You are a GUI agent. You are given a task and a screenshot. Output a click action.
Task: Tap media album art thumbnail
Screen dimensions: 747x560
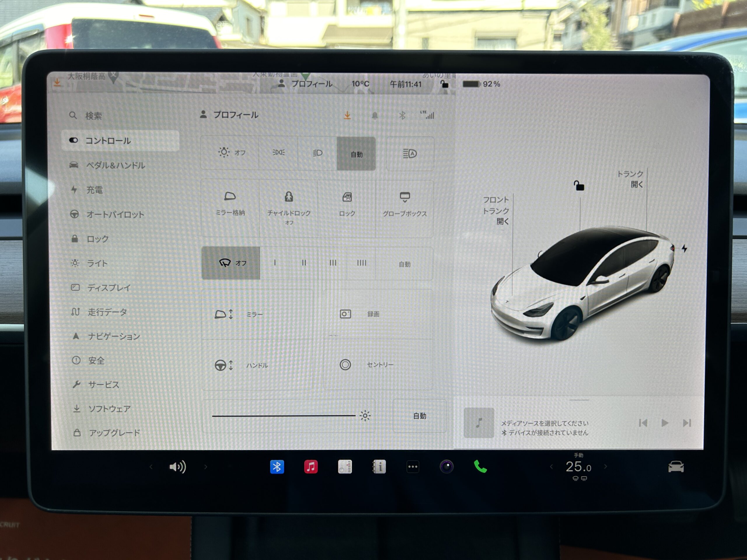point(479,423)
